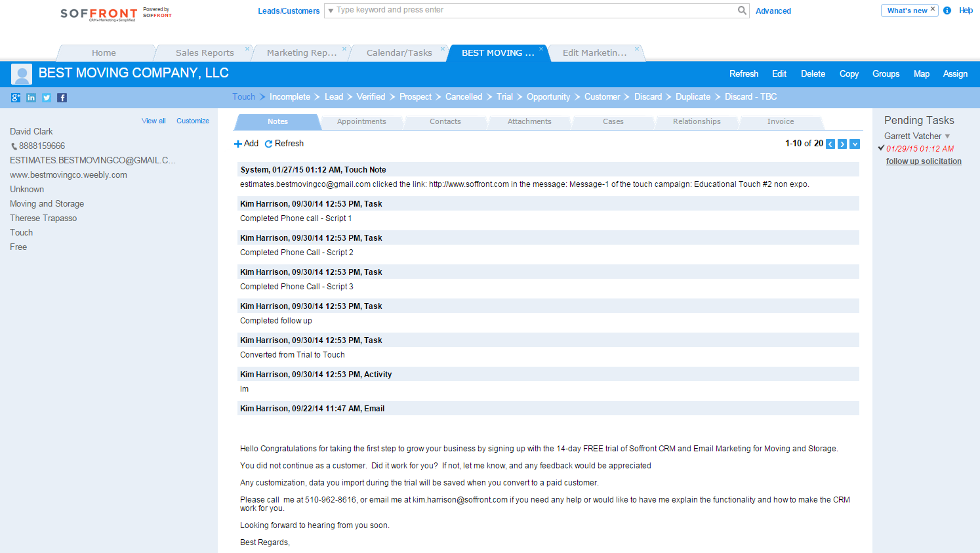Image resolution: width=980 pixels, height=553 pixels.
Task: Open the Attachments sub-tab
Action: click(x=529, y=122)
